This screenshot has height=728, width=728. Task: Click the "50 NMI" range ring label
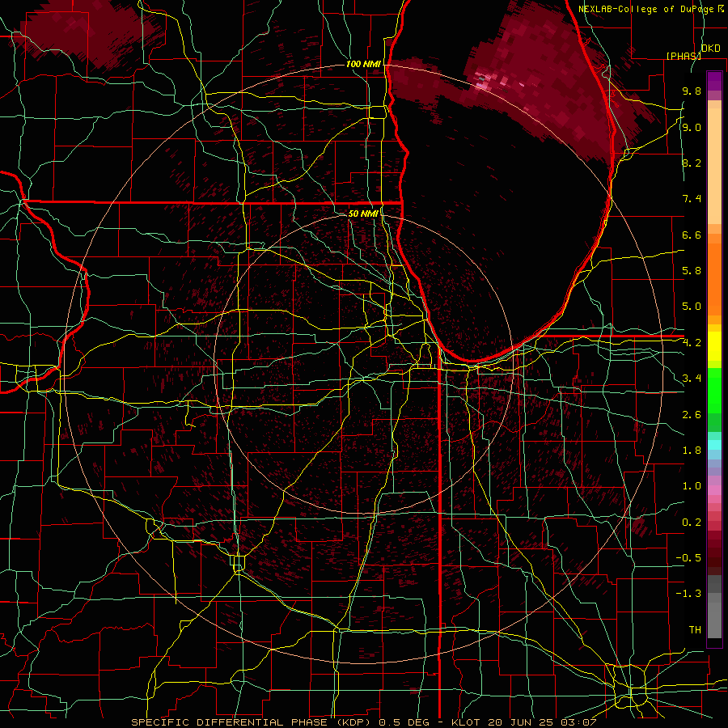[363, 214]
